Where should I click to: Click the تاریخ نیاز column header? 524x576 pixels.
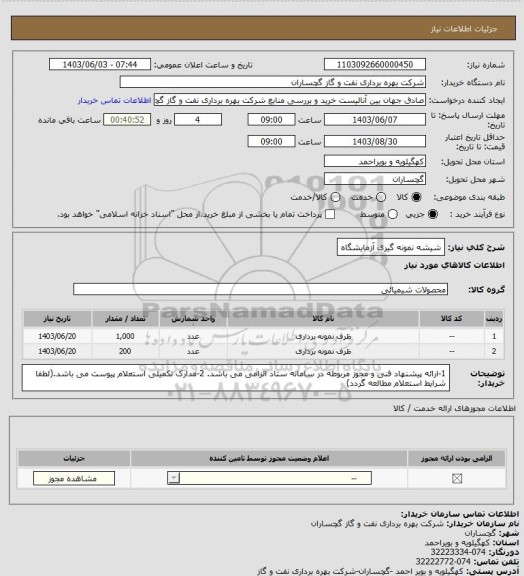pos(57,318)
